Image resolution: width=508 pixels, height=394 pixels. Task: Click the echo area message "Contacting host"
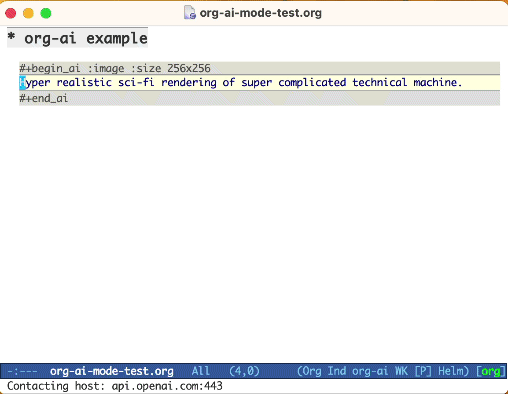pyautogui.click(x=56, y=386)
